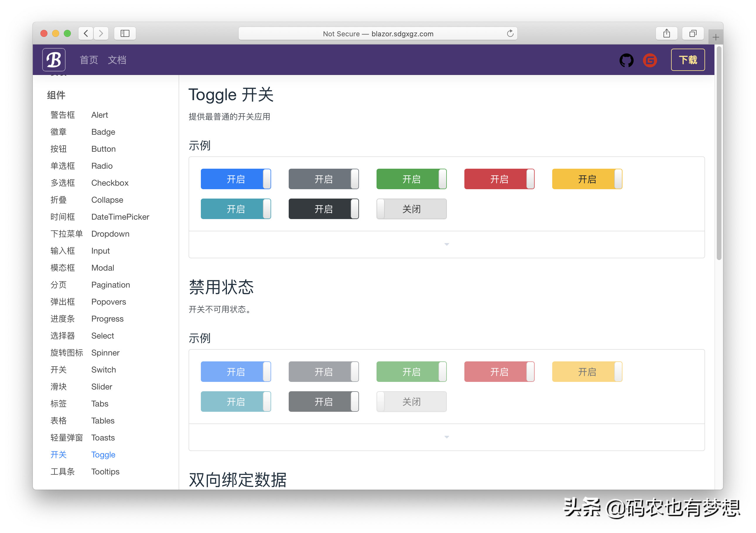Open Switch 开关 in sidebar
Screen dimensions: 756x533
coord(83,370)
